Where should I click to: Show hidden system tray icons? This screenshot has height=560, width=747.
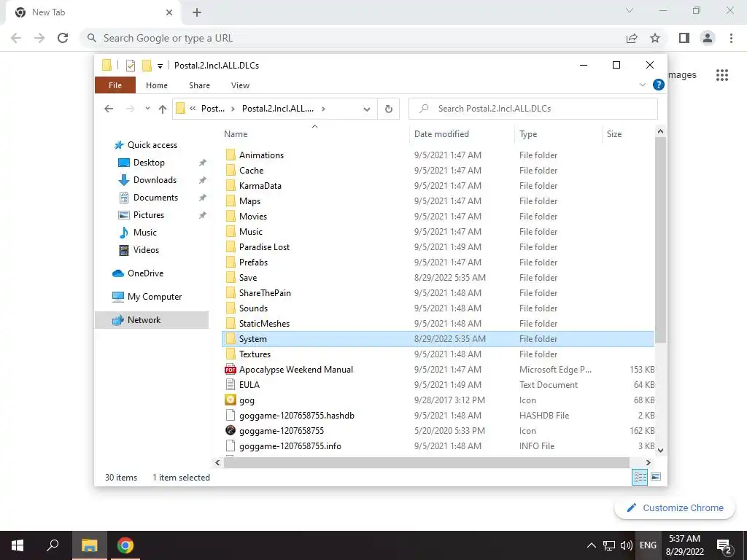[x=591, y=545]
